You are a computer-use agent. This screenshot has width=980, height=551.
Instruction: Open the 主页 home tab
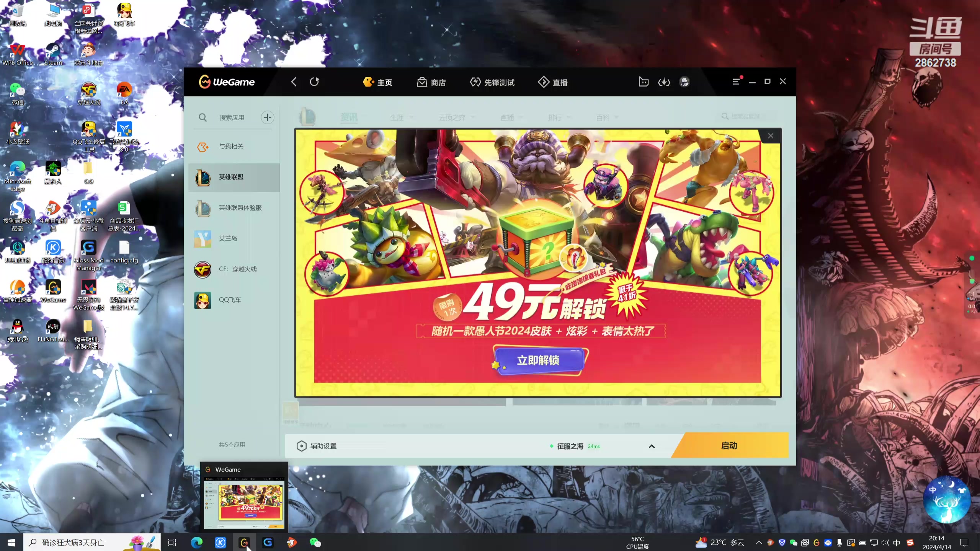(377, 82)
